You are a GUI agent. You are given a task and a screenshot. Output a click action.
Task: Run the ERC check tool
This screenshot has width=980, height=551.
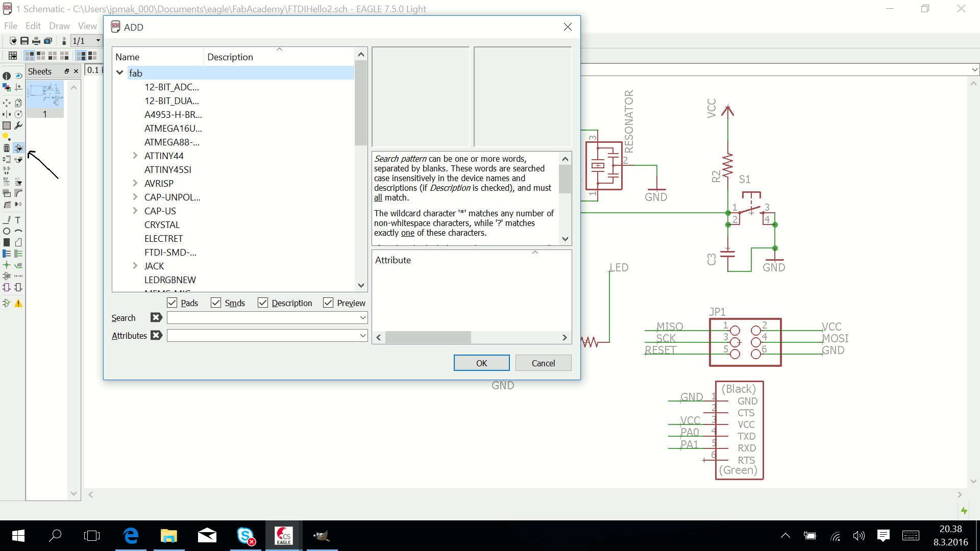coord(7,303)
